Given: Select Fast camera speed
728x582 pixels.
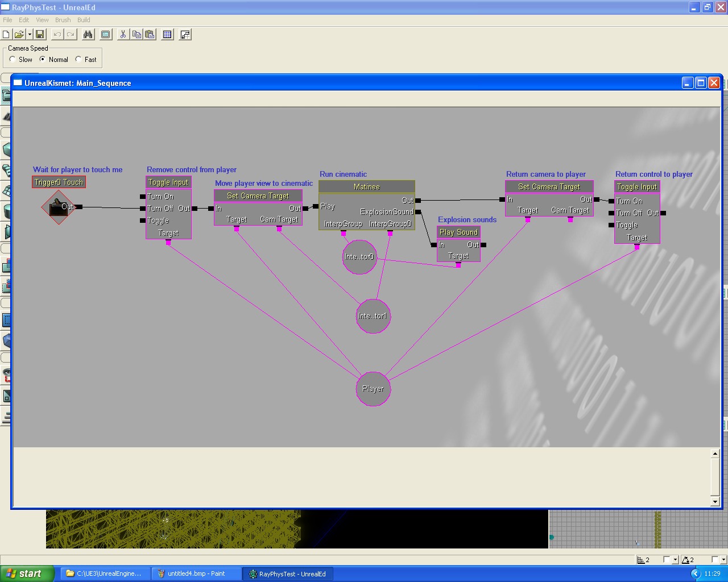Looking at the screenshot, I should point(78,59).
